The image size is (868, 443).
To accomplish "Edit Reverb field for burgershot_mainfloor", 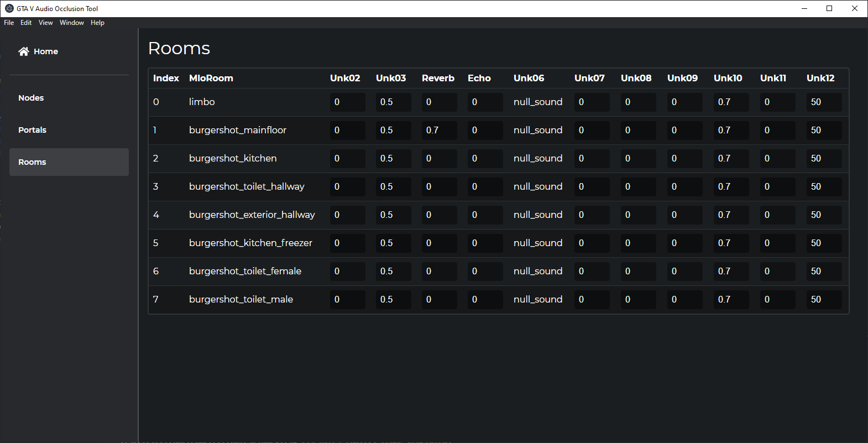I will coord(439,131).
